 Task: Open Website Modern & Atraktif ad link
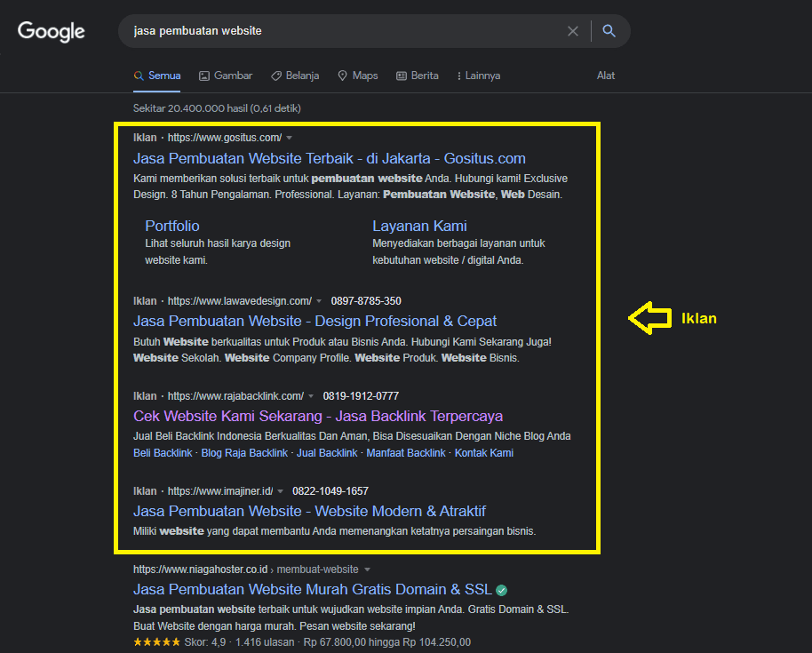[309, 512]
